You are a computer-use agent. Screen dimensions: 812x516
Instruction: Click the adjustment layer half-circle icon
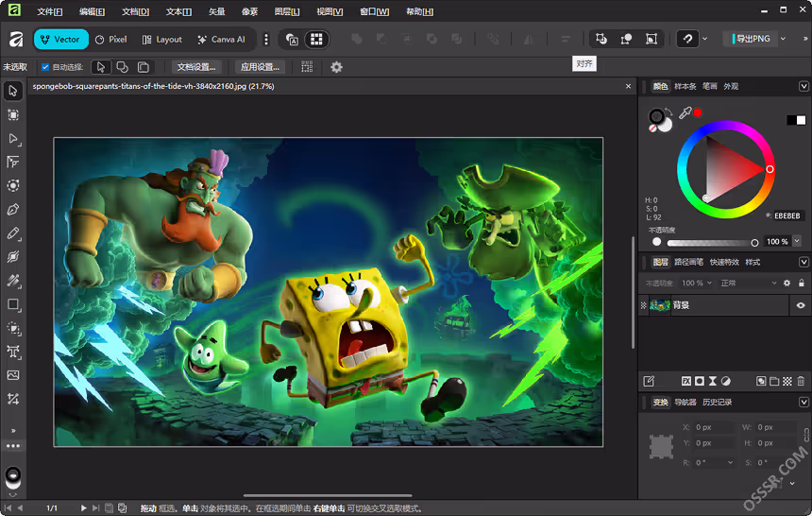pos(726,381)
